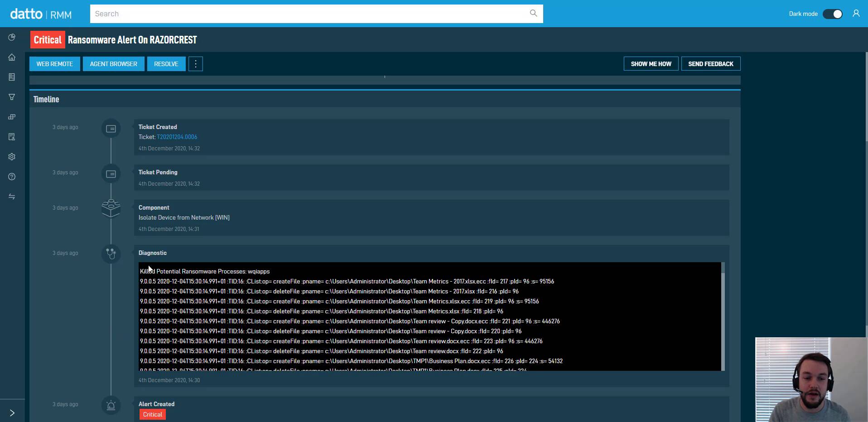Go to home in the sidebar

(x=12, y=57)
